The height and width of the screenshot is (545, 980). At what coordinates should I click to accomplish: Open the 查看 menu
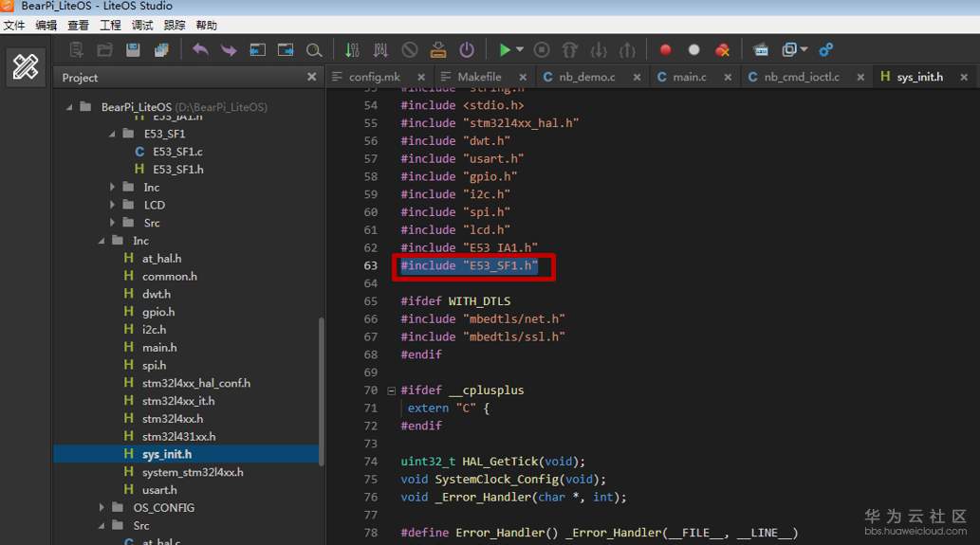(78, 26)
